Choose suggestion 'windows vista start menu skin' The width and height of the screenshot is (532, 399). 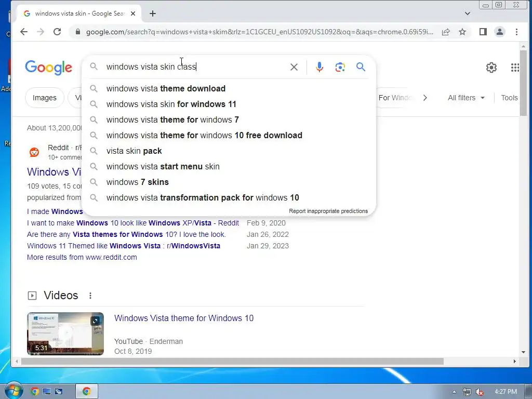229,167
